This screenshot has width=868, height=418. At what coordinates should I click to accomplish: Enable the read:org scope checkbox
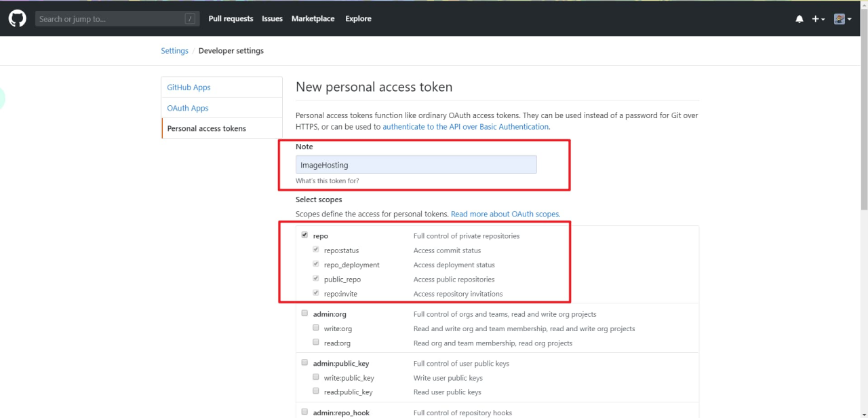point(315,342)
